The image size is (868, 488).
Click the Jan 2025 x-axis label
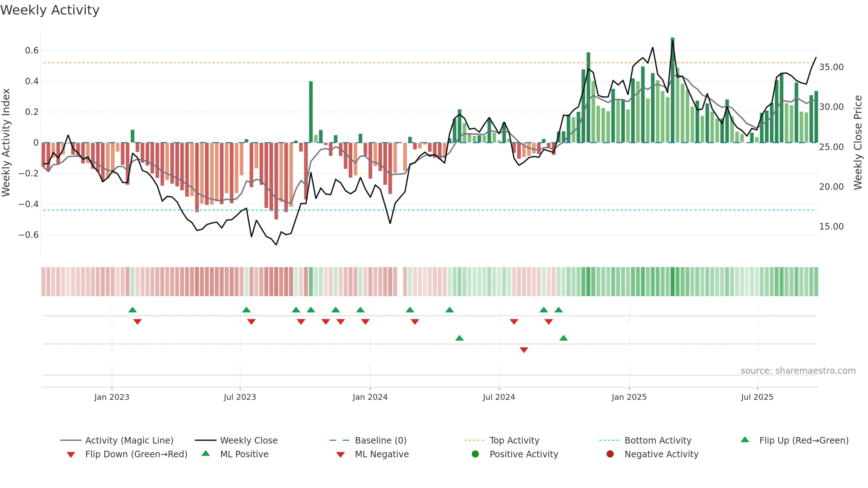tap(629, 397)
